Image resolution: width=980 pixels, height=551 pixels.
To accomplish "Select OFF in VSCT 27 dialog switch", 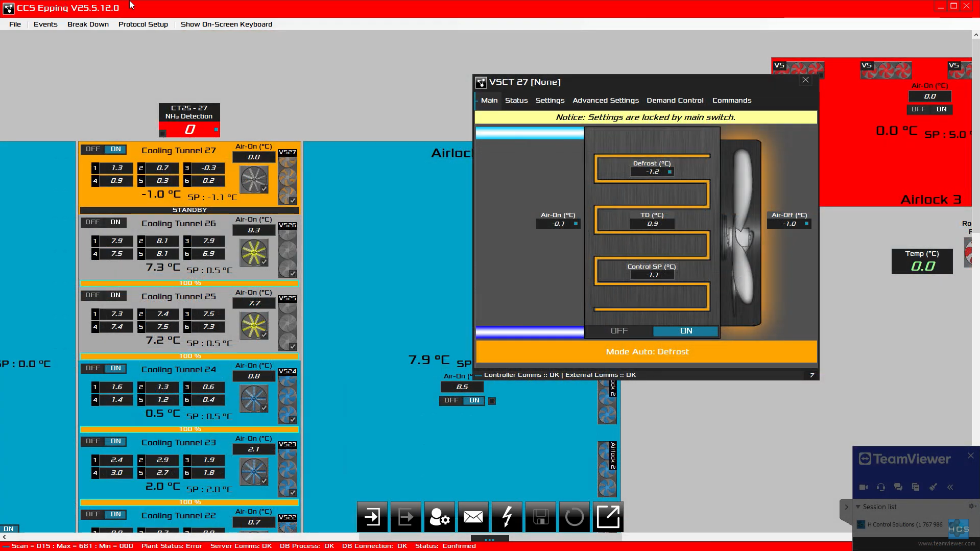I will 619,331.
